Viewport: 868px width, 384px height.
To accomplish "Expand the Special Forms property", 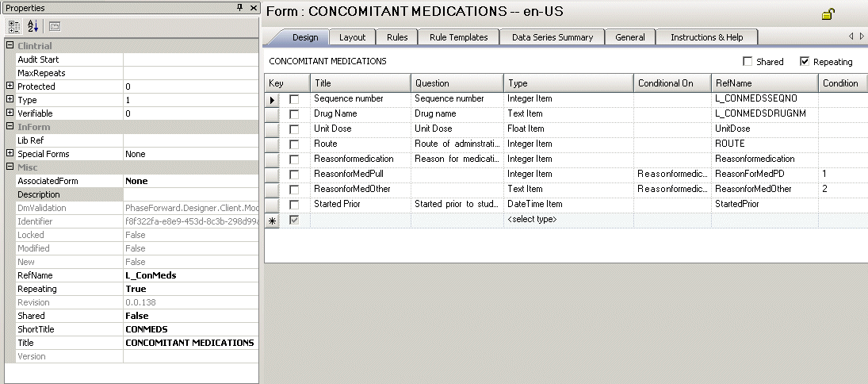I will pyautogui.click(x=10, y=154).
